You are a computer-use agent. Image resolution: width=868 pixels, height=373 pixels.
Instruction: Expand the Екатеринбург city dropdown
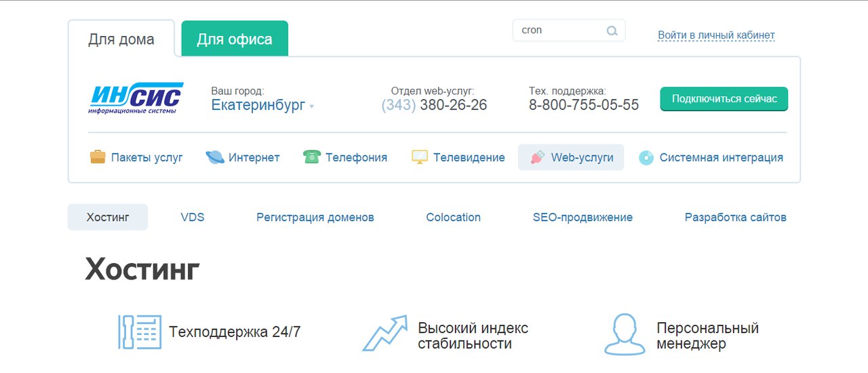point(262,105)
